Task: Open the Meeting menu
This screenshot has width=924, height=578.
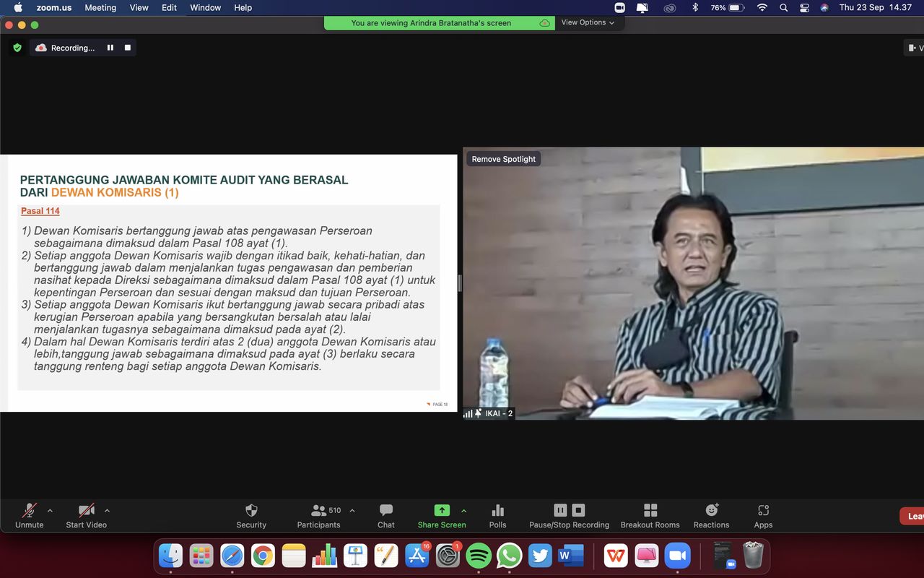Action: pos(100,7)
